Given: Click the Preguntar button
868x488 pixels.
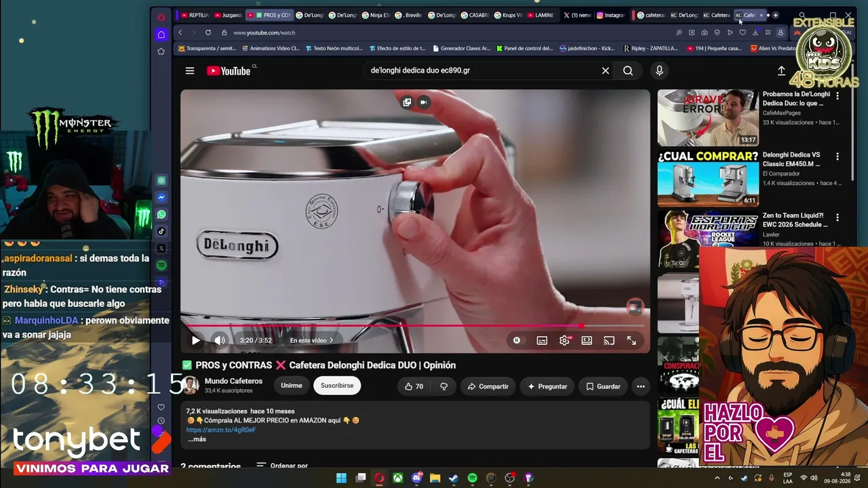Looking at the screenshot, I should (x=547, y=386).
